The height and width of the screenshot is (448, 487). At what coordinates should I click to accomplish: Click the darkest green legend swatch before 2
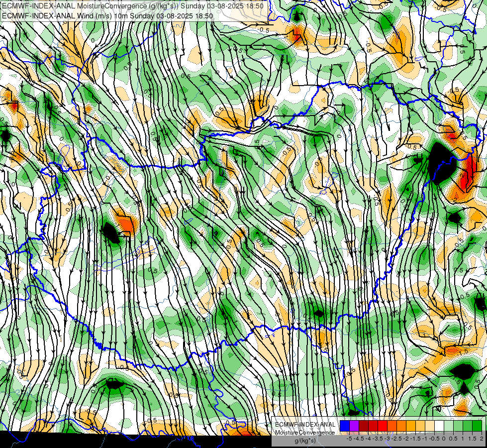click(477, 426)
